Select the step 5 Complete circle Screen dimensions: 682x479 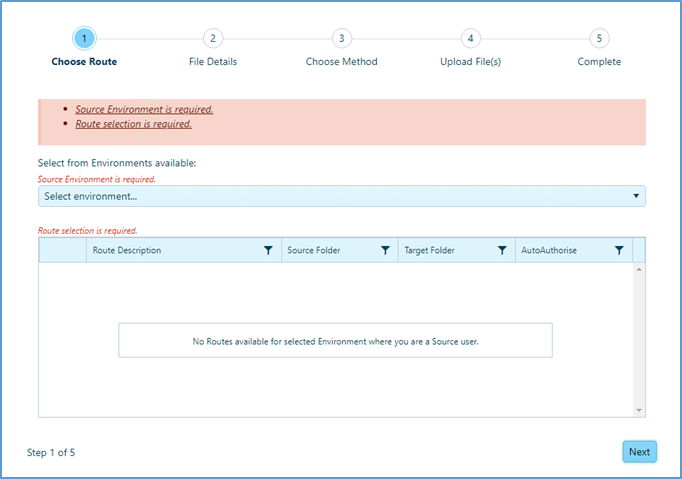pos(599,38)
